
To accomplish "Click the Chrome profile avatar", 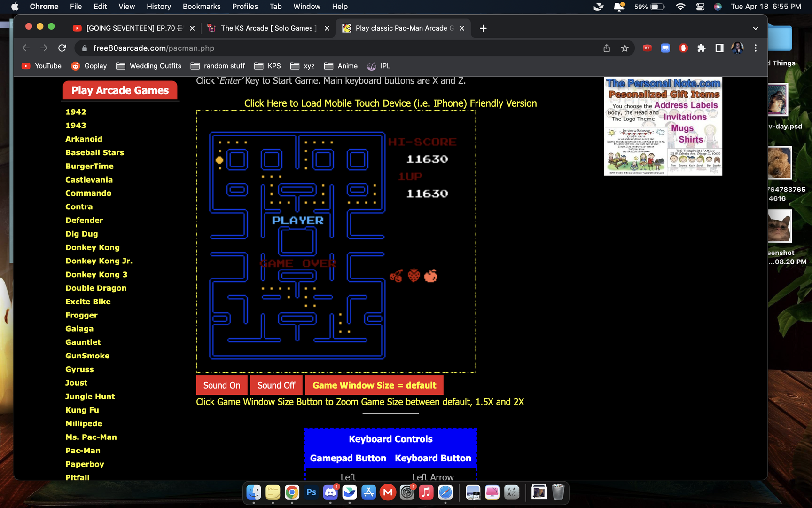I will 737,48.
